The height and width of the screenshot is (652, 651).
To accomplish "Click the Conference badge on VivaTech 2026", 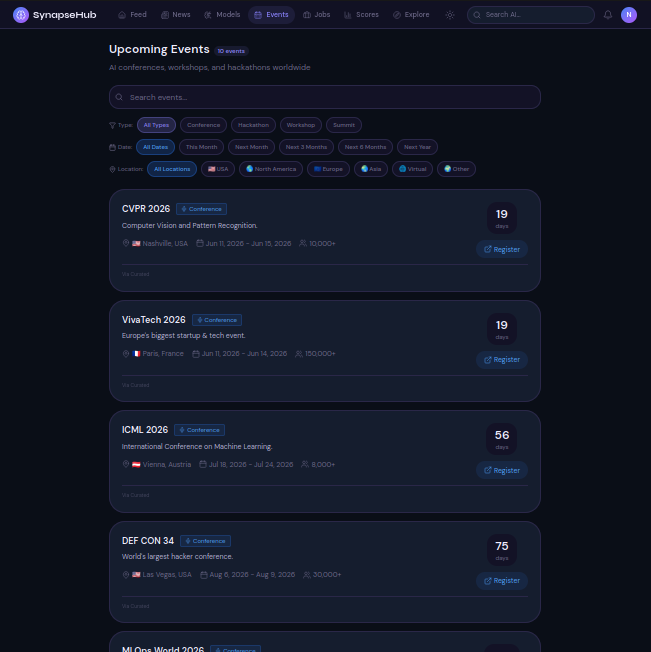I will (217, 320).
